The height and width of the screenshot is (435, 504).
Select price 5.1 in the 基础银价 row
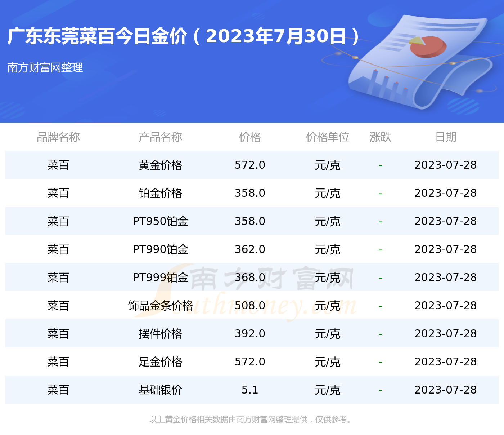(250, 390)
